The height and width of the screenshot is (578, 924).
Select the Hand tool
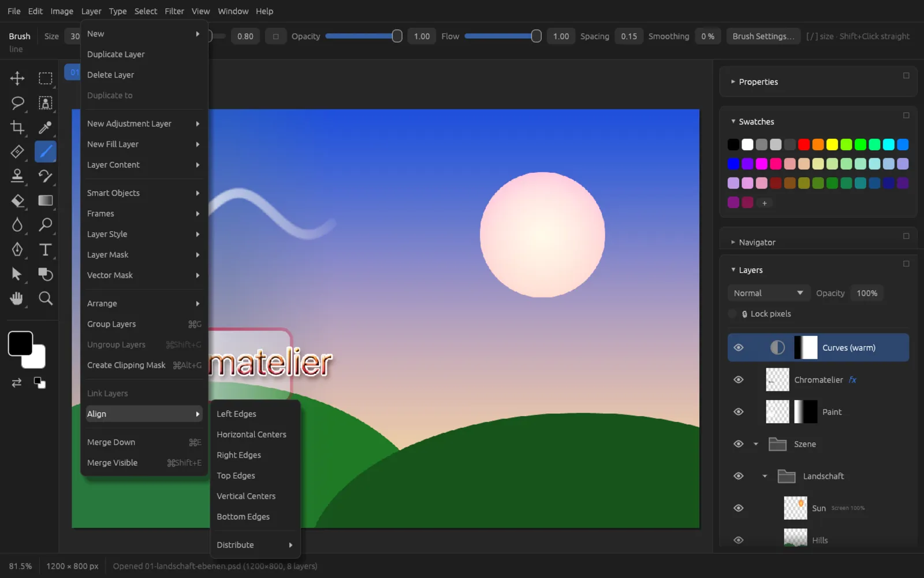[x=17, y=298]
